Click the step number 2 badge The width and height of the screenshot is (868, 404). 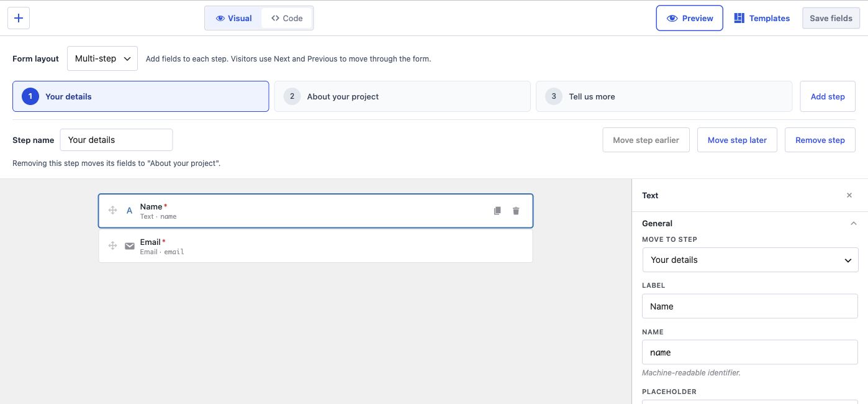pyautogui.click(x=292, y=96)
